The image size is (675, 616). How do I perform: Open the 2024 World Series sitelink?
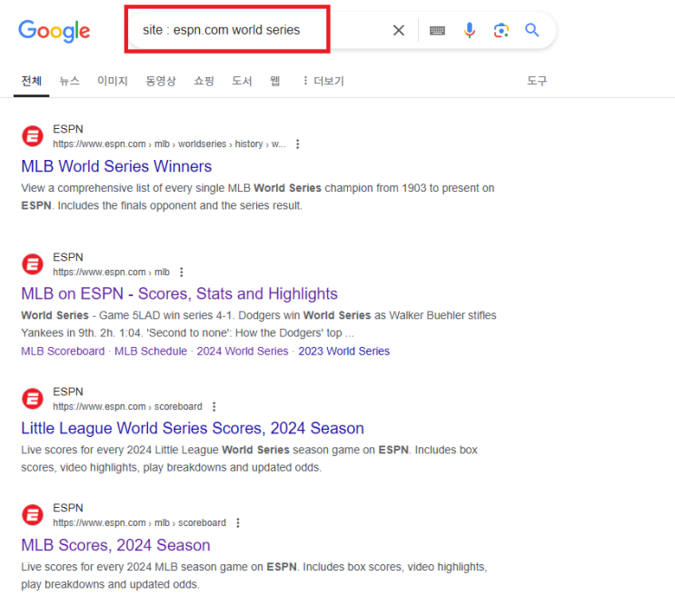[x=243, y=352]
